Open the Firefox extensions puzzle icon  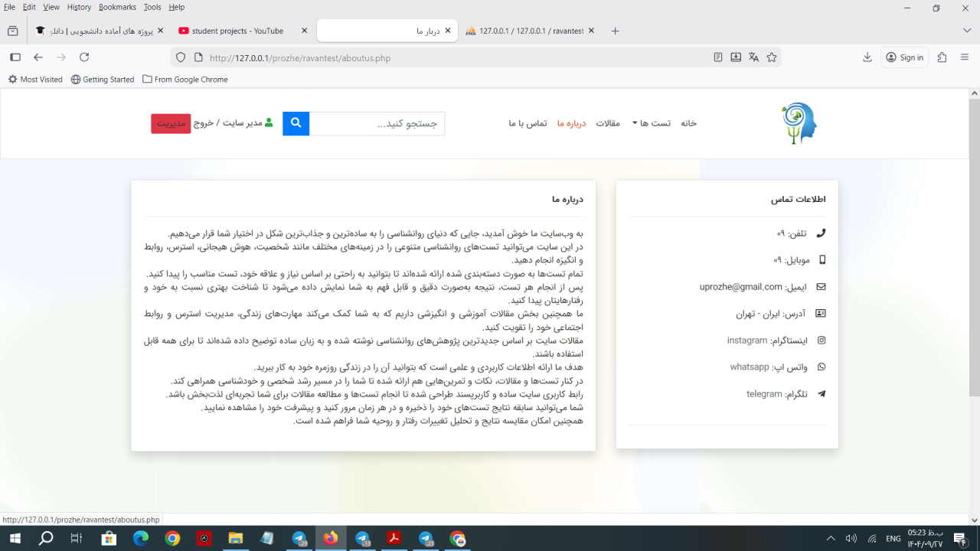click(x=942, y=57)
